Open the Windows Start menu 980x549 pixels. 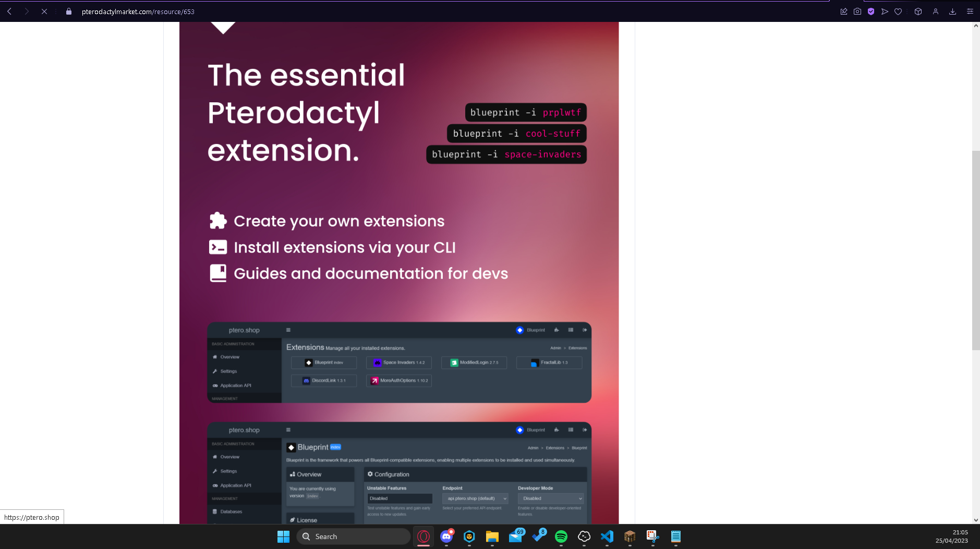click(283, 536)
